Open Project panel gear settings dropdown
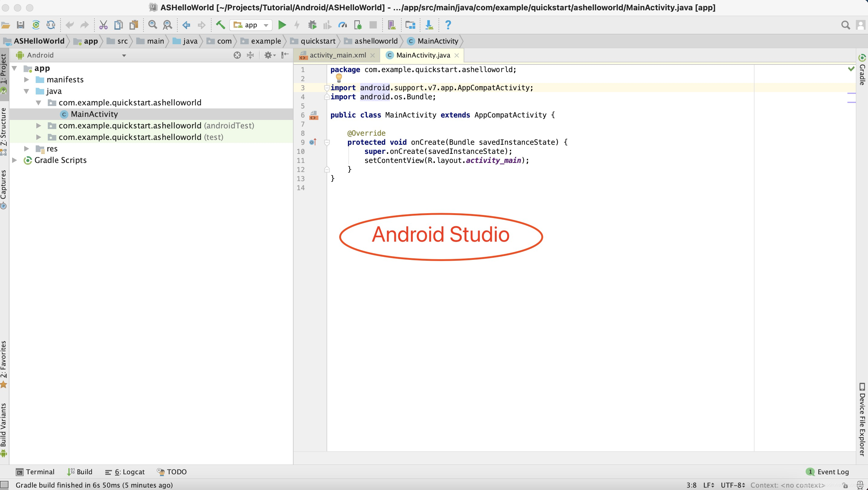868x490 pixels. pos(270,55)
